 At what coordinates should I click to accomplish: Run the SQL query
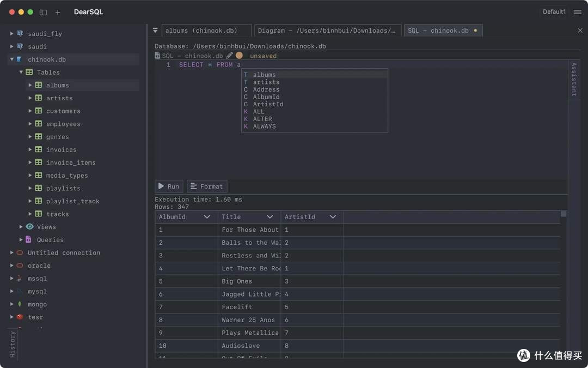[x=169, y=186]
